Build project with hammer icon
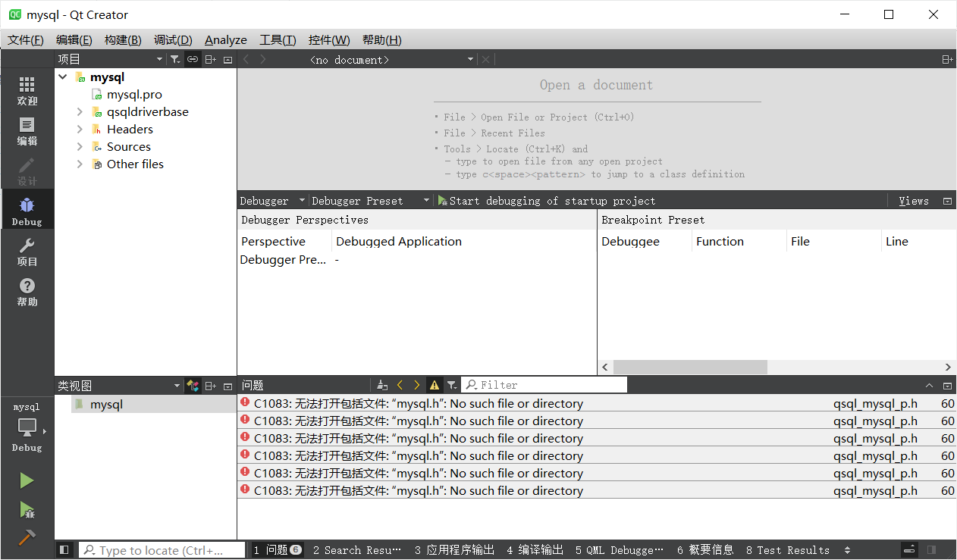This screenshot has width=957, height=560. pyautogui.click(x=27, y=537)
